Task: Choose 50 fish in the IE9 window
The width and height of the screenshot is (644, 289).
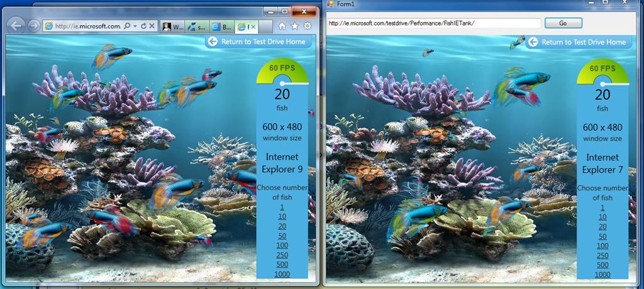Action: click(x=282, y=236)
